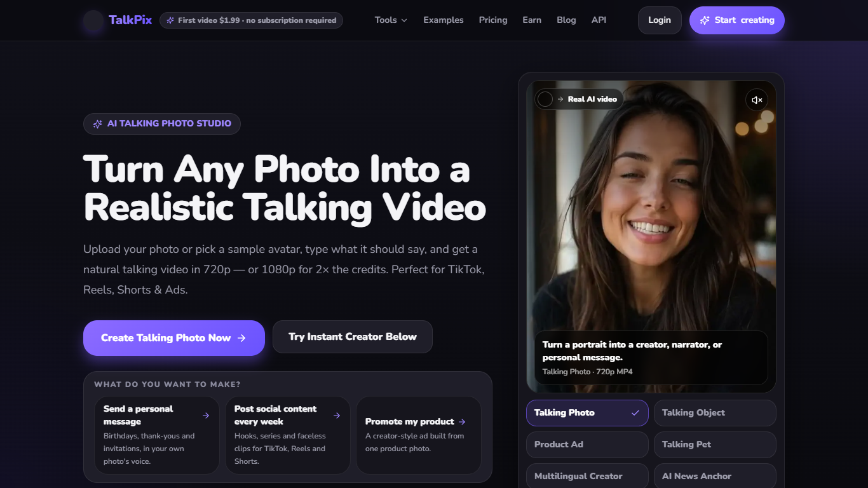Expand the Tools dropdown menu
The width and height of the screenshot is (868, 488).
391,20
